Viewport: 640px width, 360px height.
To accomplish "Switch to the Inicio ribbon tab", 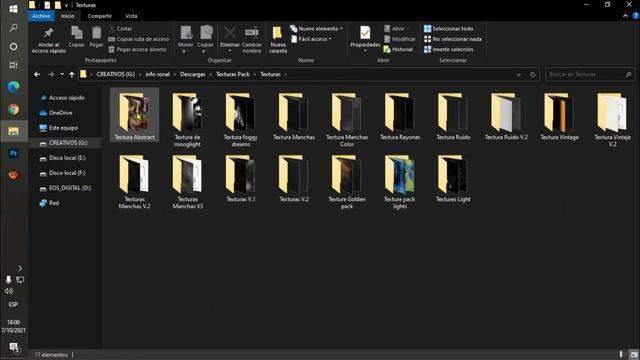I will coord(67,16).
